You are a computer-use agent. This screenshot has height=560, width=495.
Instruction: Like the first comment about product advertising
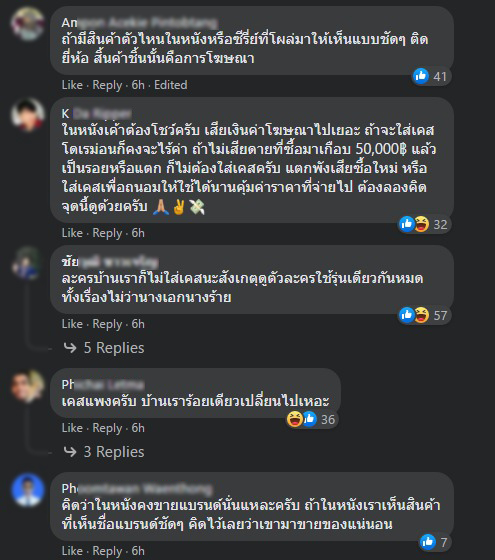click(72, 85)
